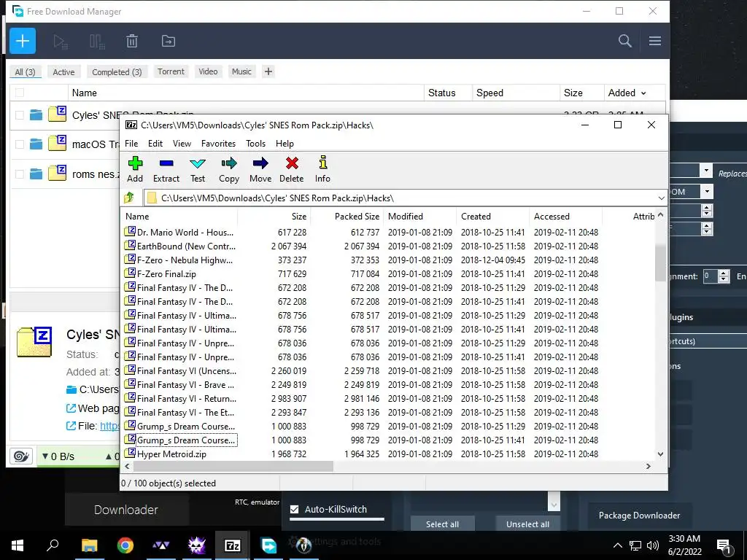Click the up-one-folder icon in 7-Zip

pyautogui.click(x=129, y=198)
